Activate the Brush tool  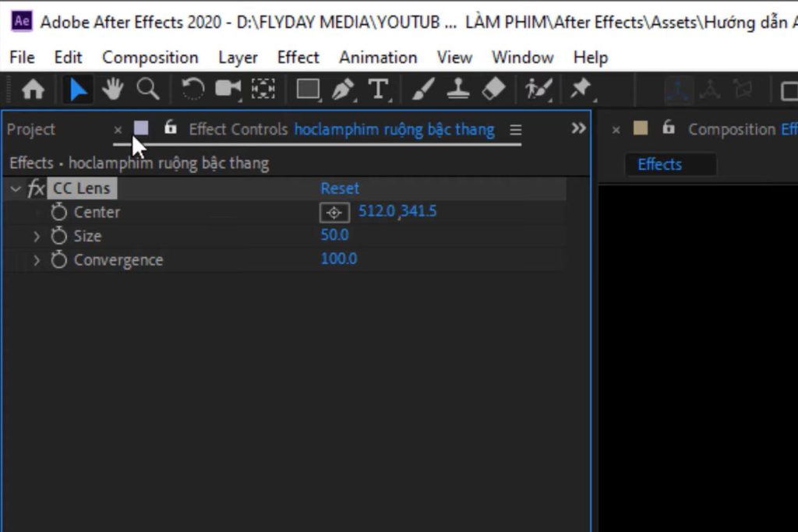(x=422, y=89)
